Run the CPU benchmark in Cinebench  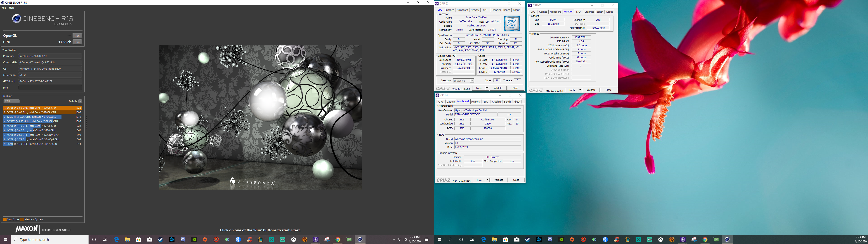click(x=77, y=42)
